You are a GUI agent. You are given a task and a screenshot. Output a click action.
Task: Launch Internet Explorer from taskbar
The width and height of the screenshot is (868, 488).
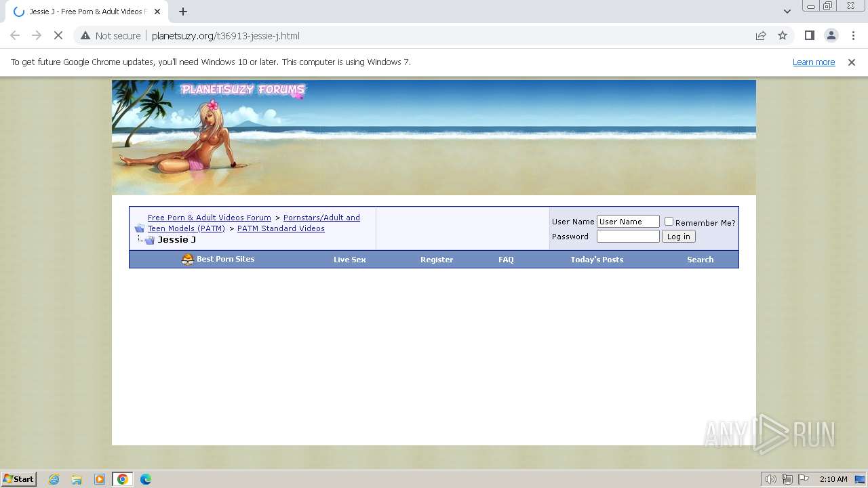click(54, 479)
